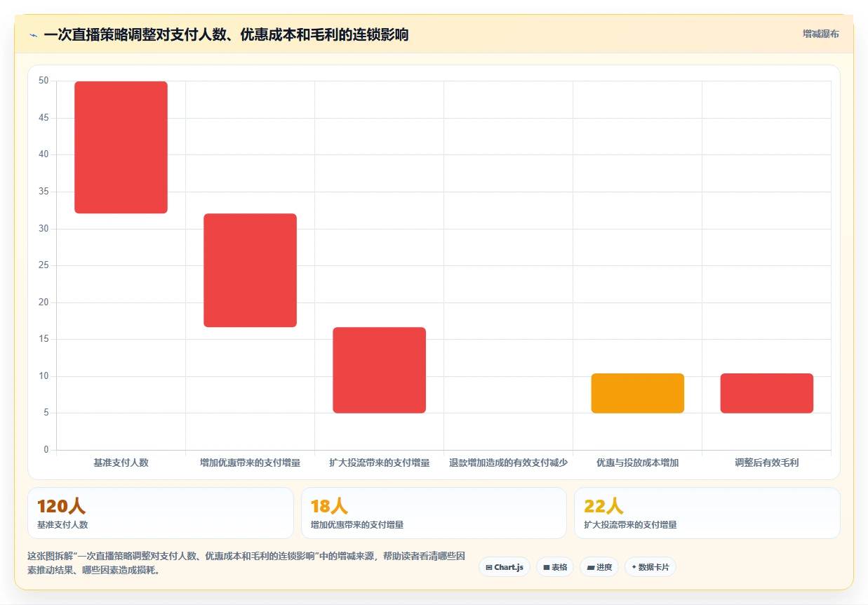Click the axis label 基准支付人数
The width and height of the screenshot is (868, 605).
click(x=121, y=463)
